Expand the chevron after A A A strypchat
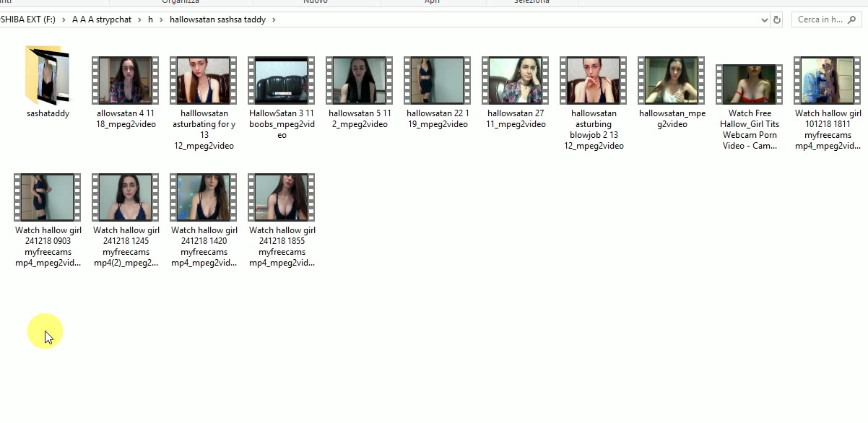The height and width of the screenshot is (423, 868). [139, 20]
